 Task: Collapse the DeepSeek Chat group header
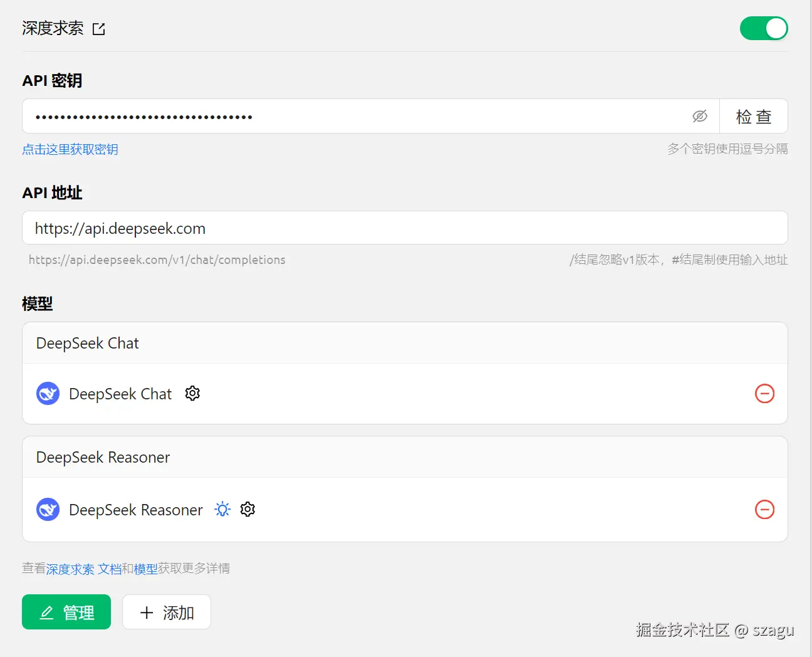(x=405, y=343)
